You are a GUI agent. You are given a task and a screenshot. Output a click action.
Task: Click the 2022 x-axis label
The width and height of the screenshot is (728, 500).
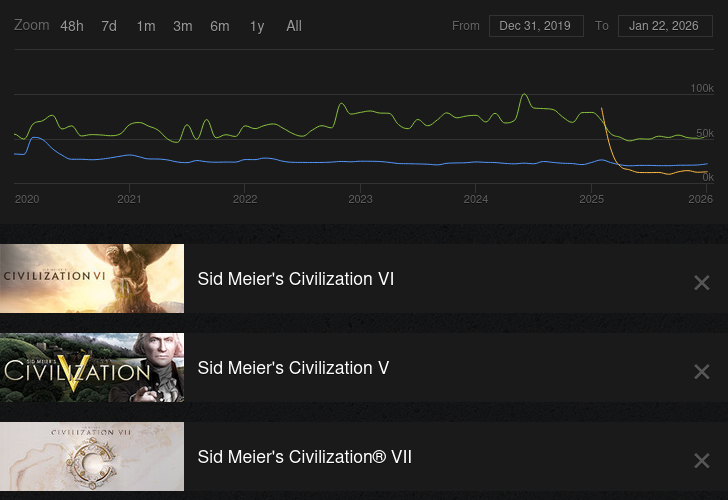pyautogui.click(x=245, y=199)
